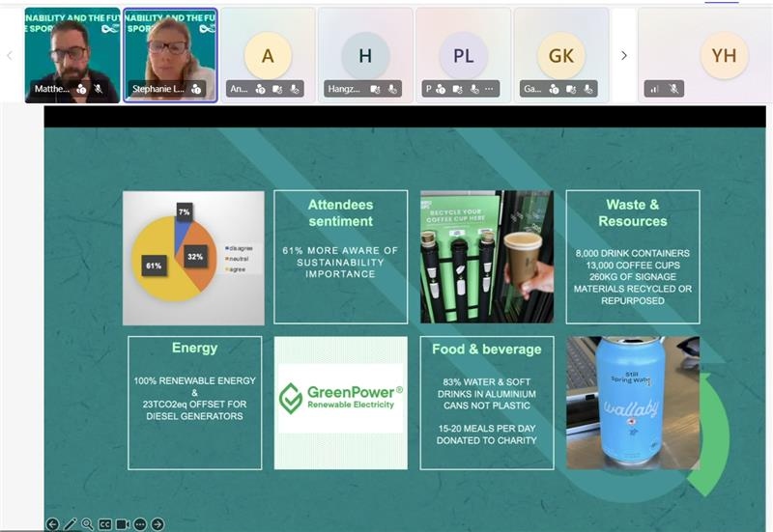773x532 pixels.
Task: Click Matthew's muted microphone icon
Action: 99,89
